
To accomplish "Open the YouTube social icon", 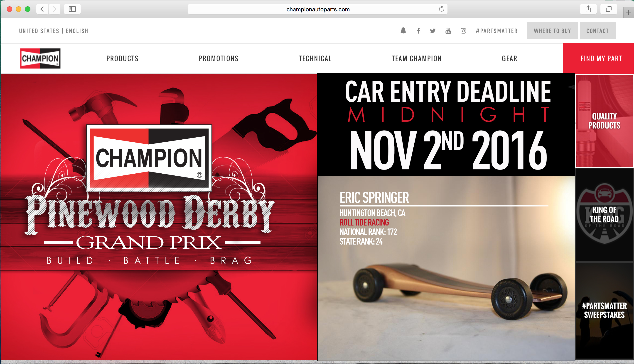I will [x=448, y=31].
